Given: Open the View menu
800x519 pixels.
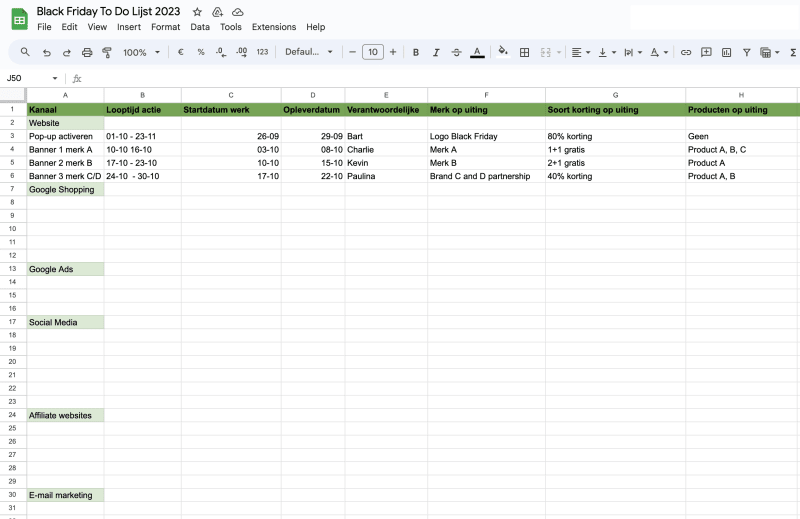Looking at the screenshot, I should (97, 27).
